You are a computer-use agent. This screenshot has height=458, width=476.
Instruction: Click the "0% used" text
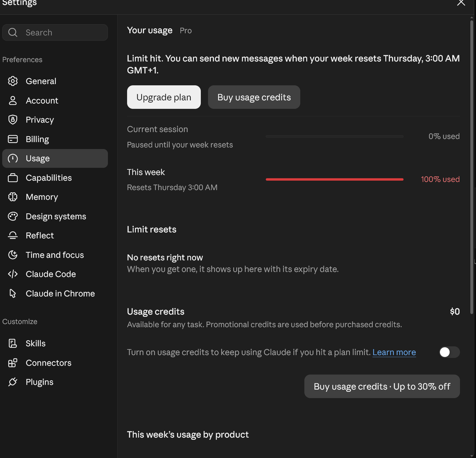[x=444, y=136]
